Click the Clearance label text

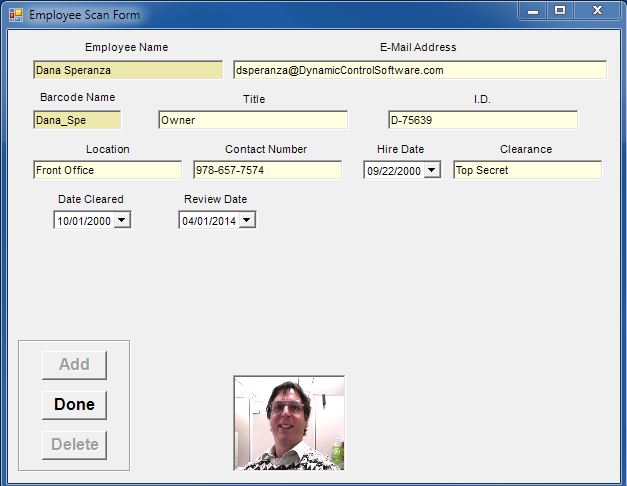coord(526,149)
